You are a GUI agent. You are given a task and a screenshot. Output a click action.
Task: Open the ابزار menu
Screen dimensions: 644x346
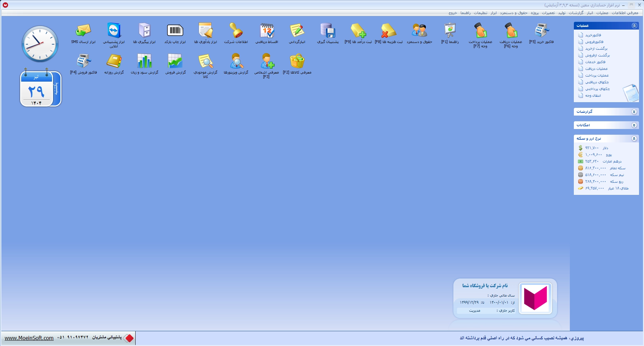[494, 13]
